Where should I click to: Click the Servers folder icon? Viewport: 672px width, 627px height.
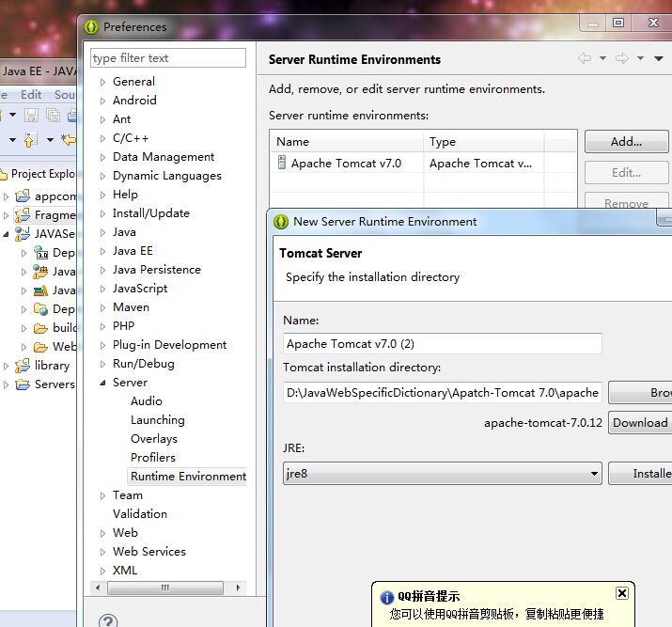pyautogui.click(x=23, y=384)
